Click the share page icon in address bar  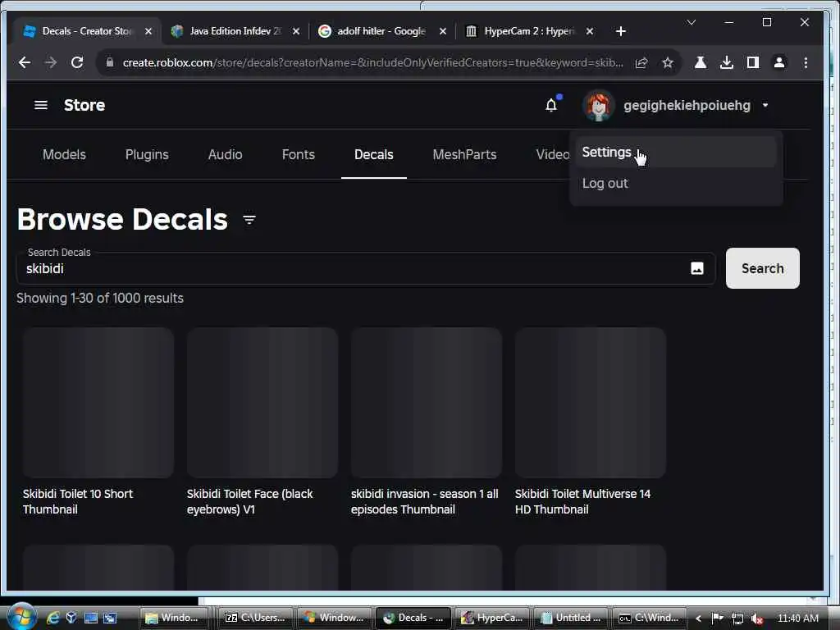tap(641, 62)
